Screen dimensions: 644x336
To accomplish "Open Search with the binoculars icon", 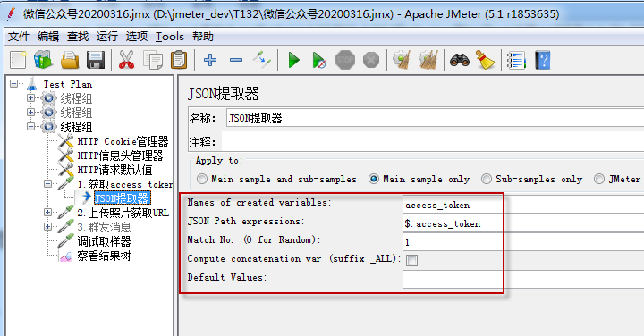I will [x=460, y=60].
